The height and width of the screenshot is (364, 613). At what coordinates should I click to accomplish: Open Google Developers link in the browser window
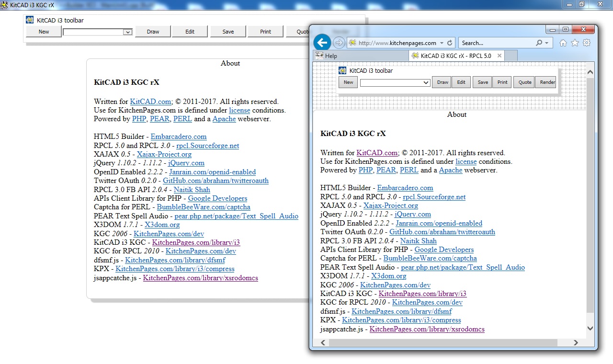tap(444, 250)
